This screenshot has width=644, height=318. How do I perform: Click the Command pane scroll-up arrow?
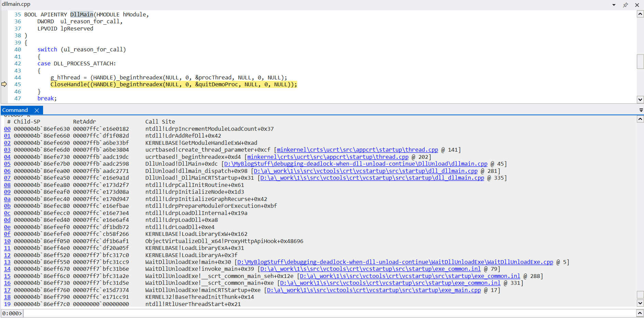click(640, 119)
